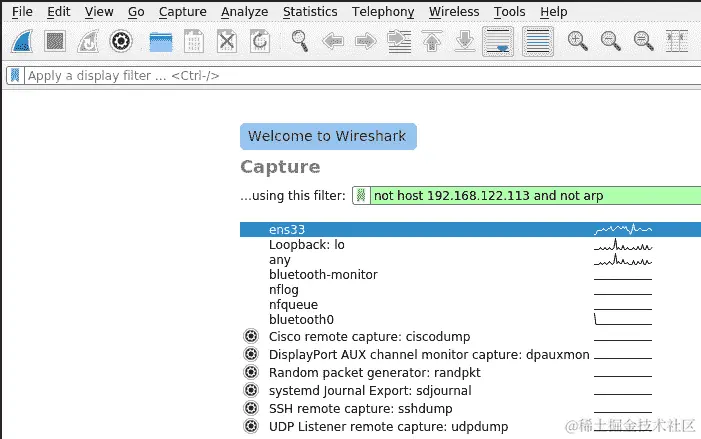Start capturing packets with shark fin icon
The width and height of the screenshot is (701, 439).
coord(22,42)
